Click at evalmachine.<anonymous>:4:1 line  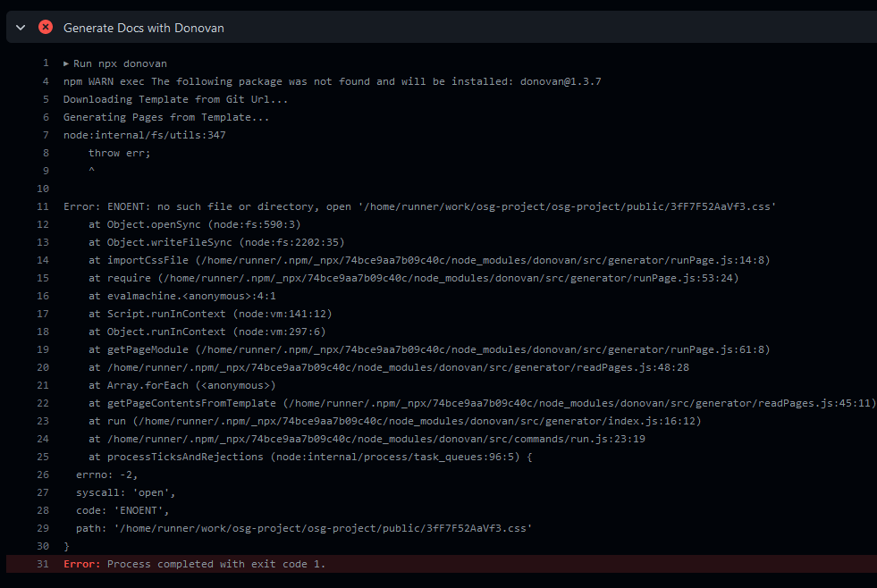point(181,297)
